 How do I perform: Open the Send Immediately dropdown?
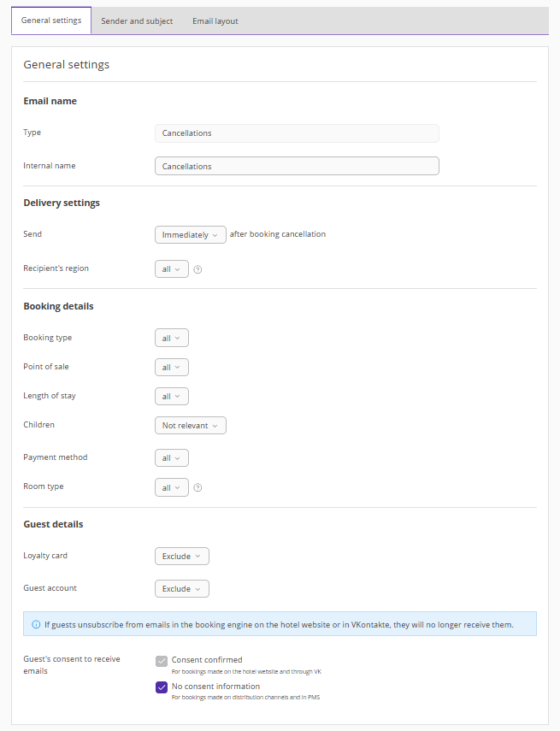pyautogui.click(x=190, y=234)
